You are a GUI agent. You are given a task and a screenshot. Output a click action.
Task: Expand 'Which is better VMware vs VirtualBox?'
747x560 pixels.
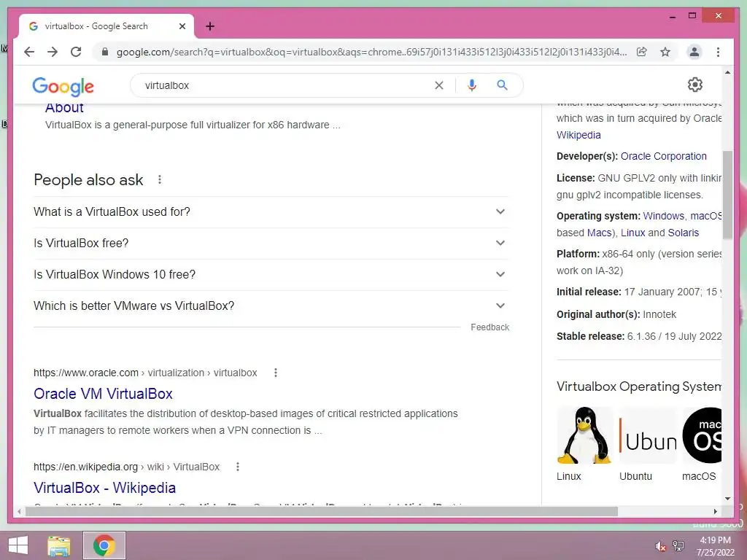pyautogui.click(x=271, y=306)
